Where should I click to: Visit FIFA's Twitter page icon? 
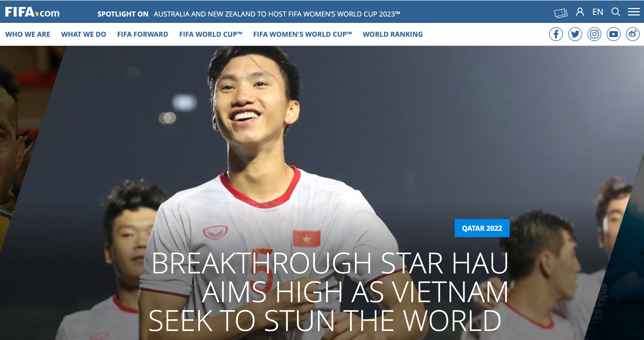[575, 34]
